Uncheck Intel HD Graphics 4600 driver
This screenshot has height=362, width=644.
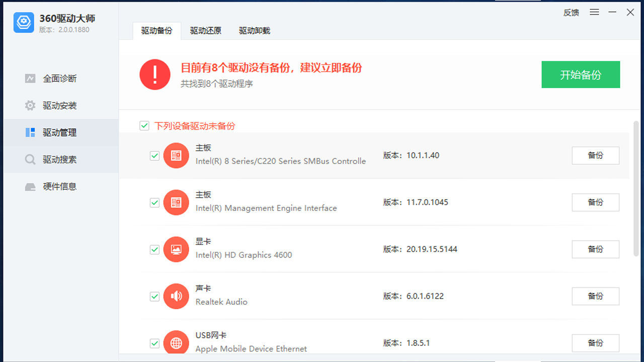154,249
